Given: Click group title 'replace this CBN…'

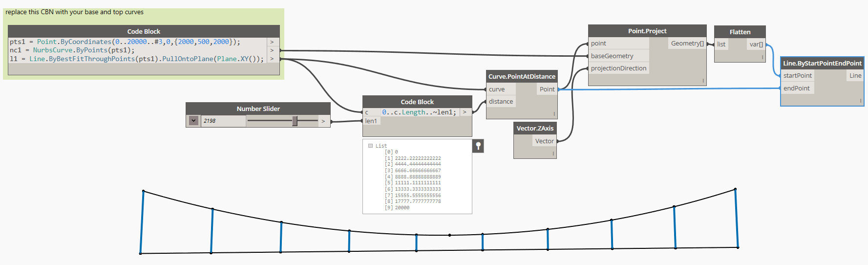Looking at the screenshot, I should 74,12.
